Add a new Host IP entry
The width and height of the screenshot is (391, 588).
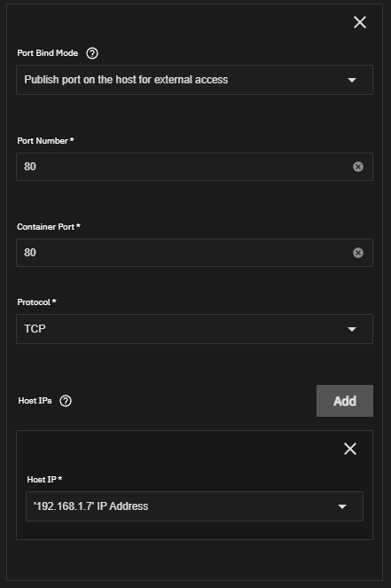tap(345, 401)
